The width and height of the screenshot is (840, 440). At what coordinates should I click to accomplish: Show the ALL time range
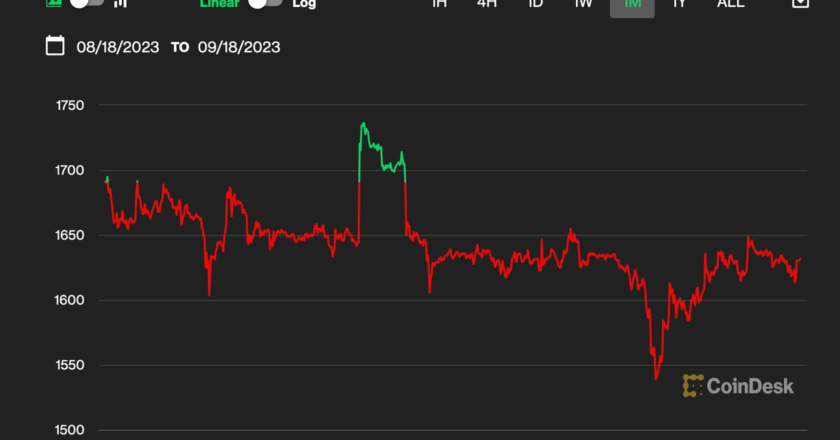[x=730, y=4]
